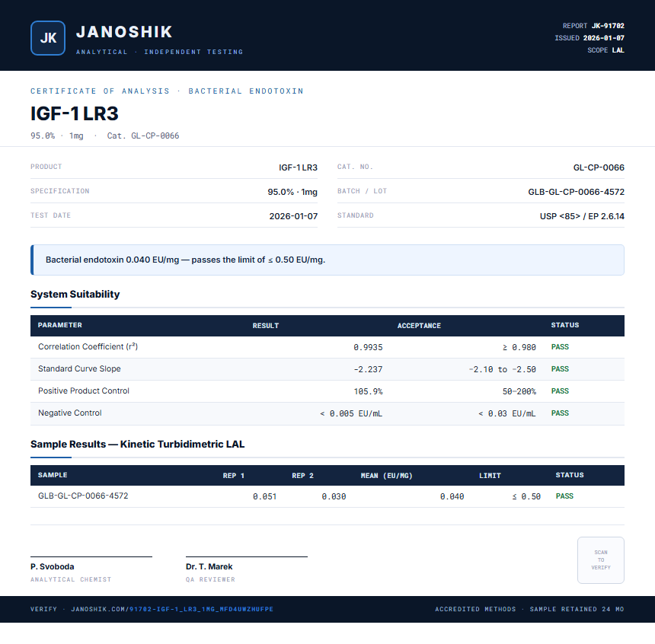Screen dimensions: 655x644
Task: Click the System Suitability heading
Action: point(75,294)
